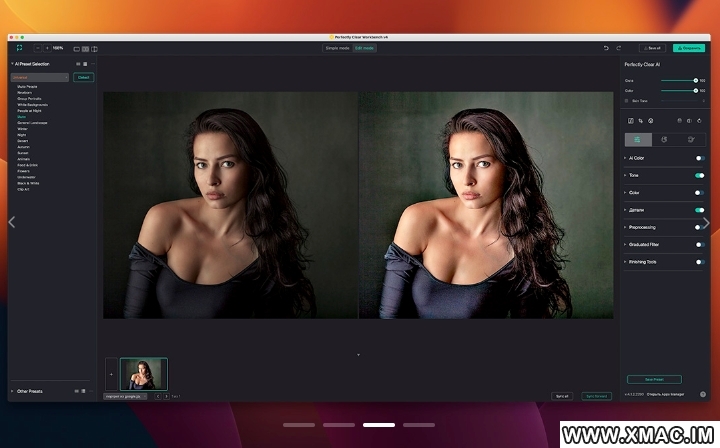Image resolution: width=720 pixels, height=448 pixels.
Task: Zoom out with the minus button
Action: click(x=38, y=48)
